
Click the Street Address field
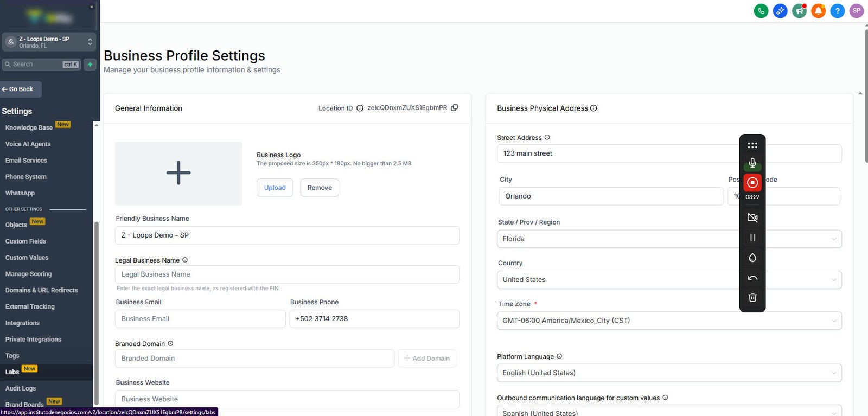point(669,153)
